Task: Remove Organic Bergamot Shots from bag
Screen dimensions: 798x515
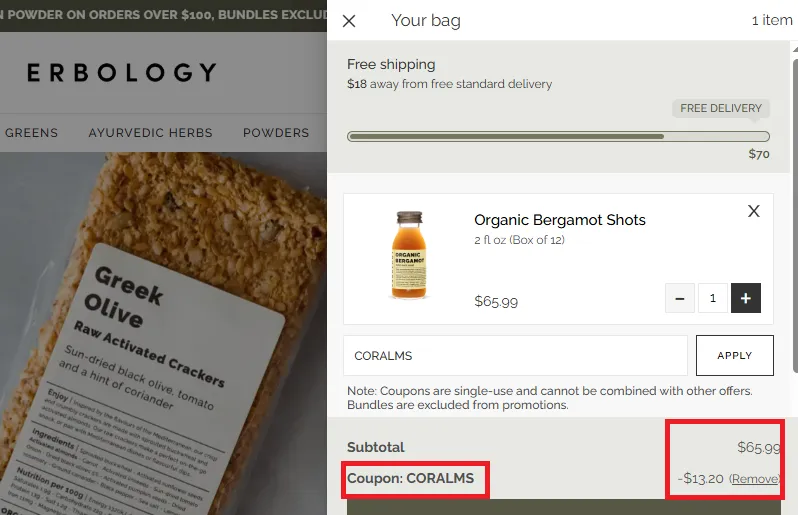Action: [754, 211]
